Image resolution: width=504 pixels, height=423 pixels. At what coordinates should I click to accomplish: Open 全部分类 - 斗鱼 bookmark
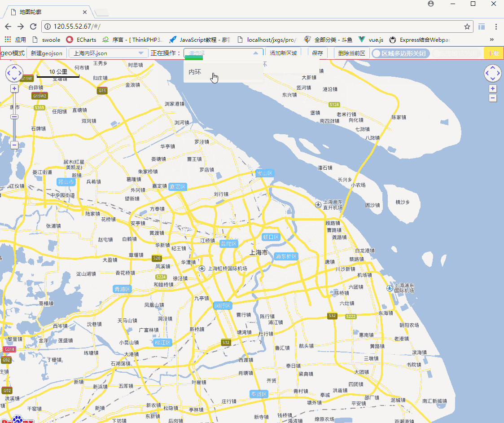328,40
